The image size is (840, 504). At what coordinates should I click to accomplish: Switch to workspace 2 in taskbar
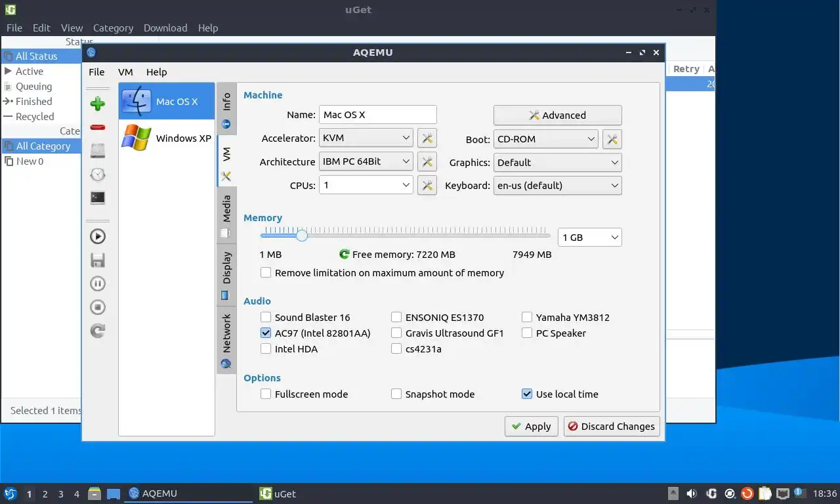45,493
